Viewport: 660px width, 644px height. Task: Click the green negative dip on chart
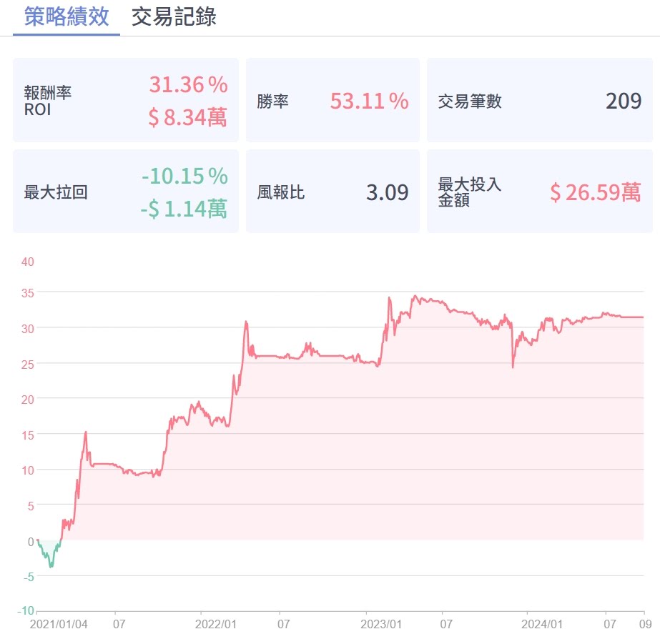[x=49, y=553]
